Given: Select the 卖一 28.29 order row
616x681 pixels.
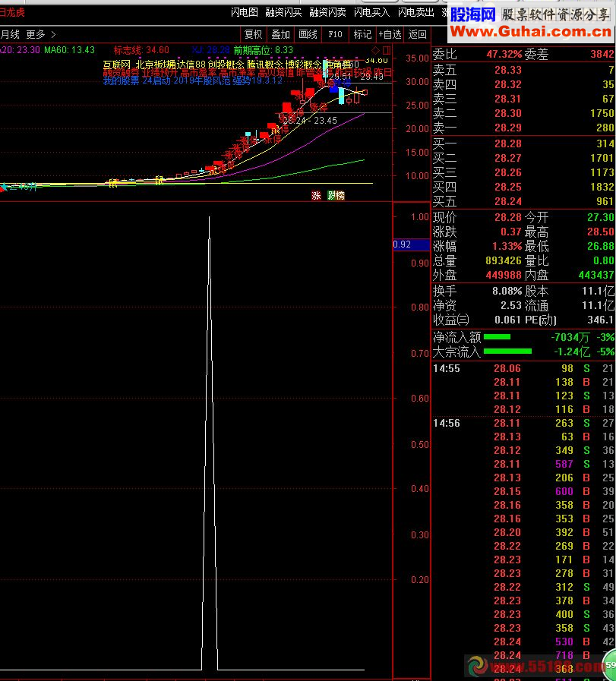Looking at the screenshot, I should click(523, 128).
